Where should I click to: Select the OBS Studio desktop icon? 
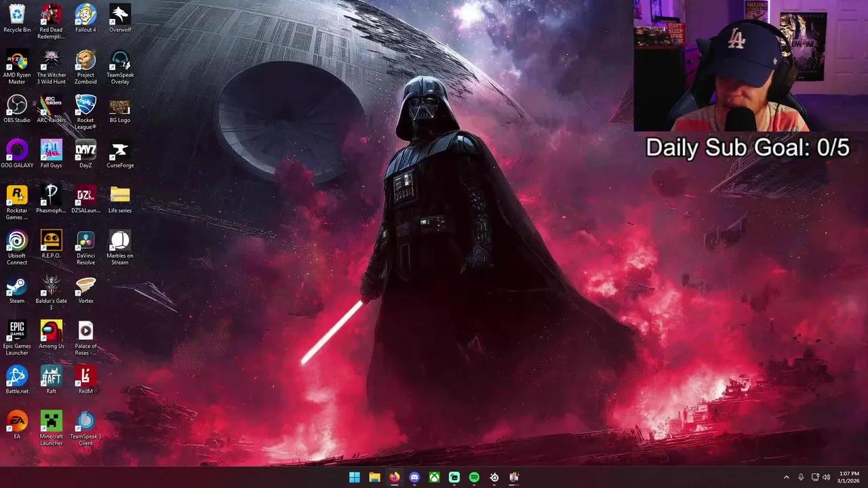tap(17, 109)
